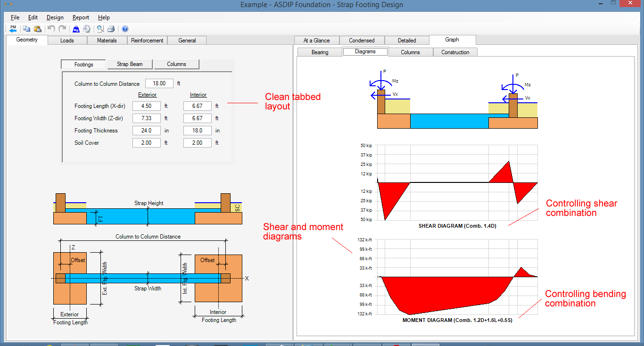Show the Bearing sub-tab
The width and height of the screenshot is (644, 346).
(320, 52)
